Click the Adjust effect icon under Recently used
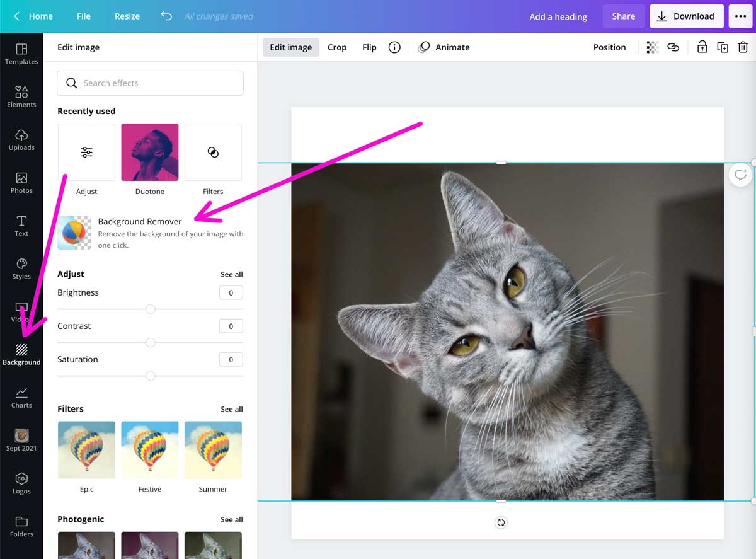This screenshot has height=559, width=756. 86,151
